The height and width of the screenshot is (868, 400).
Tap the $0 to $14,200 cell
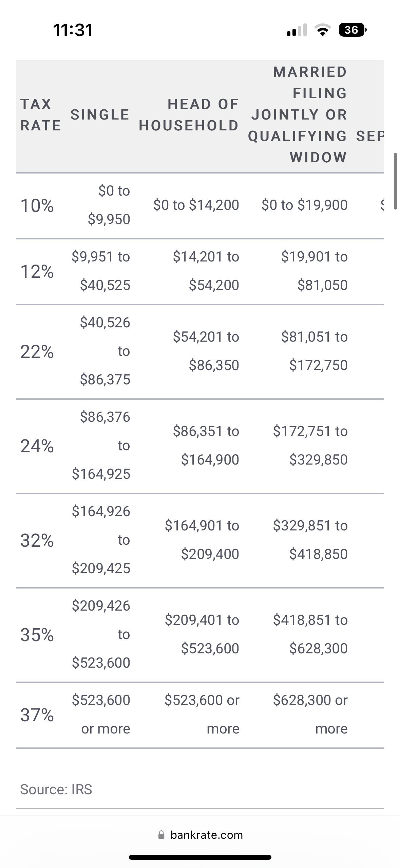pyautogui.click(x=196, y=205)
